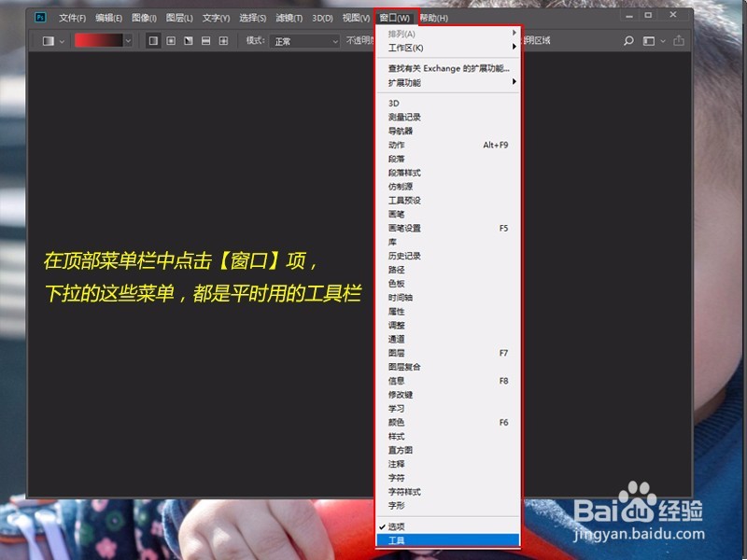Image resolution: width=747 pixels, height=560 pixels.
Task: Select 调整 menu entry
Action: [x=448, y=325]
